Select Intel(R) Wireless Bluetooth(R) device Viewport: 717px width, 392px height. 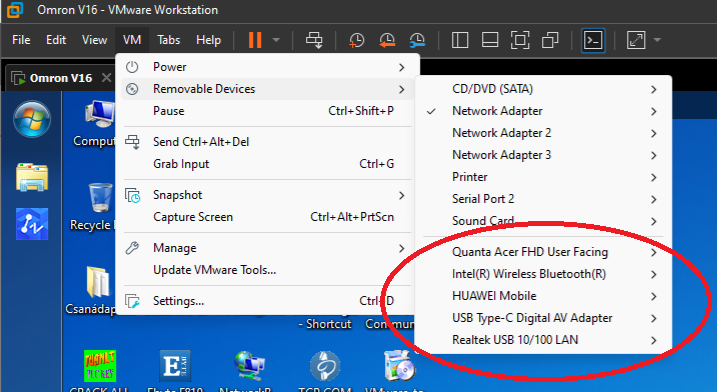[x=543, y=274]
